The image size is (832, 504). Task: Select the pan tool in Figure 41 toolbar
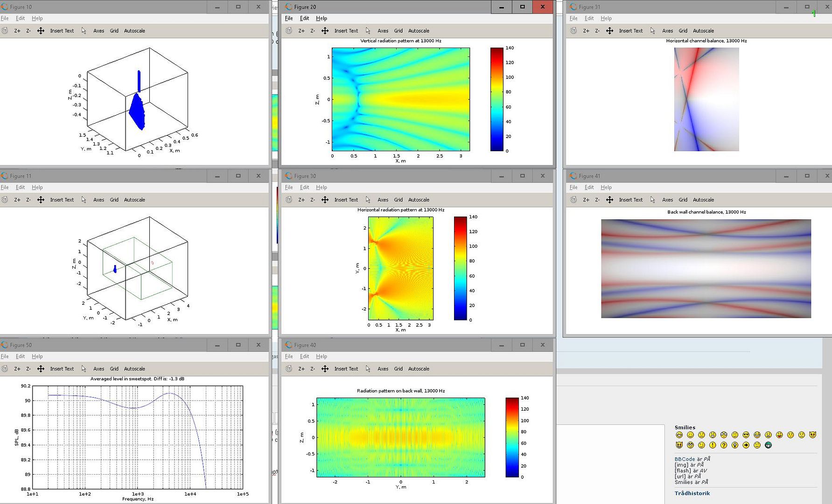coord(609,200)
